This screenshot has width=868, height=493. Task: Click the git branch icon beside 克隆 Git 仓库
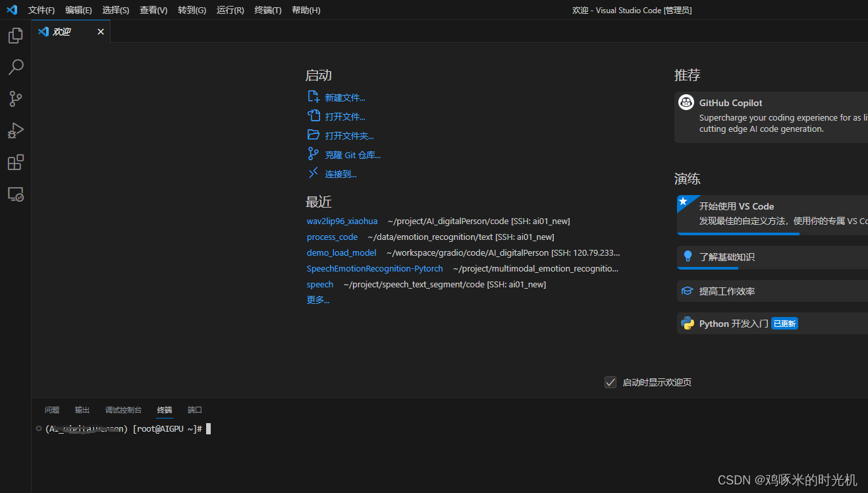click(313, 154)
